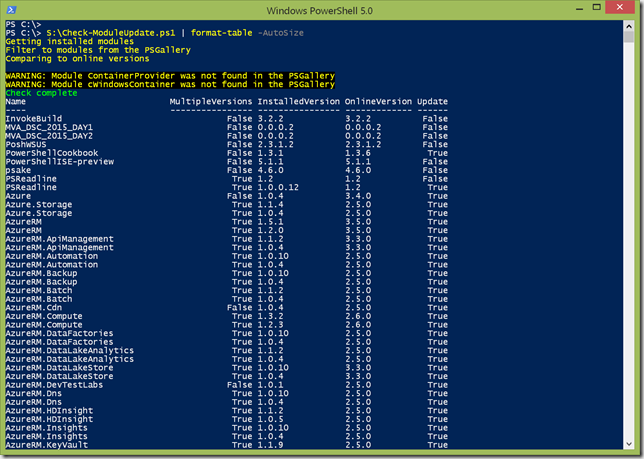Click the window title 'Windows PowerShell 5.0'

320,11
